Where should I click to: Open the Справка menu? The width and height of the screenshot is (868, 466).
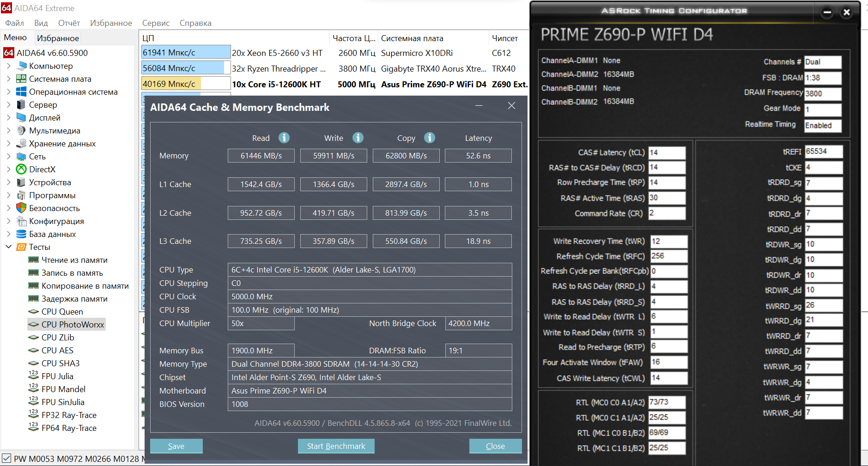195,23
